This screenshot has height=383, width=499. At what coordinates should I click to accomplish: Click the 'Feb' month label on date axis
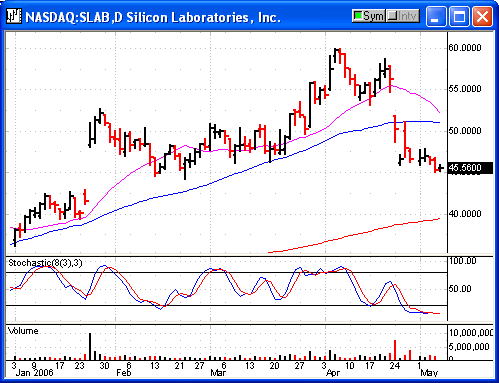click(x=124, y=373)
